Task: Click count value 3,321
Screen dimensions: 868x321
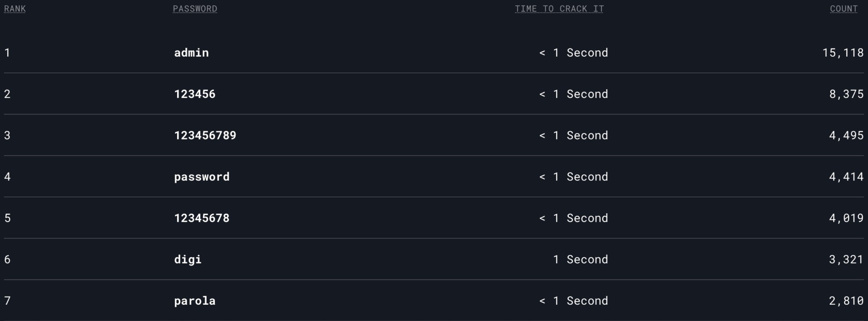Action: pos(846,259)
